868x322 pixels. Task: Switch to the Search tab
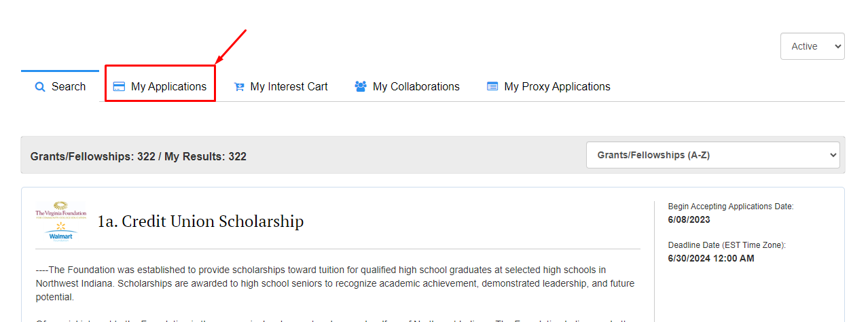[x=60, y=86]
